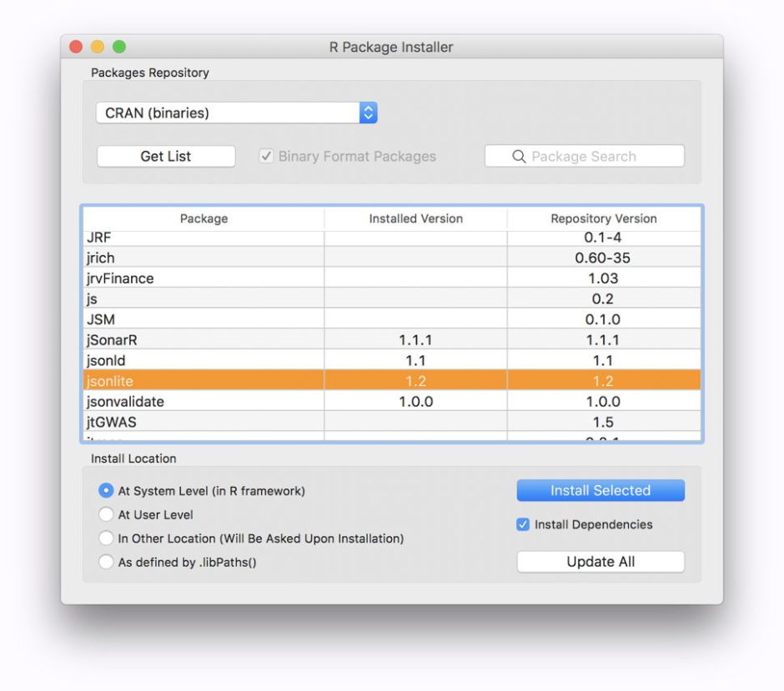The height and width of the screenshot is (691, 784).
Task: Disable the Install Dependencies checkbox
Action: [x=523, y=524]
